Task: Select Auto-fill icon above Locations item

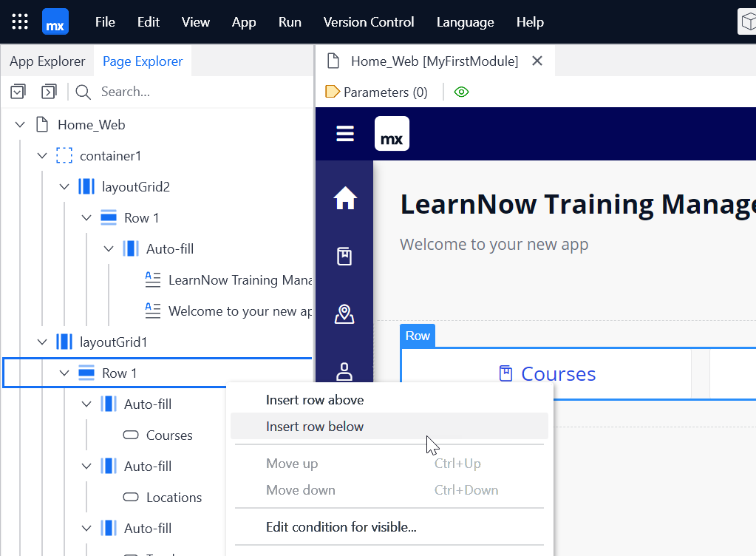Action: 109,467
